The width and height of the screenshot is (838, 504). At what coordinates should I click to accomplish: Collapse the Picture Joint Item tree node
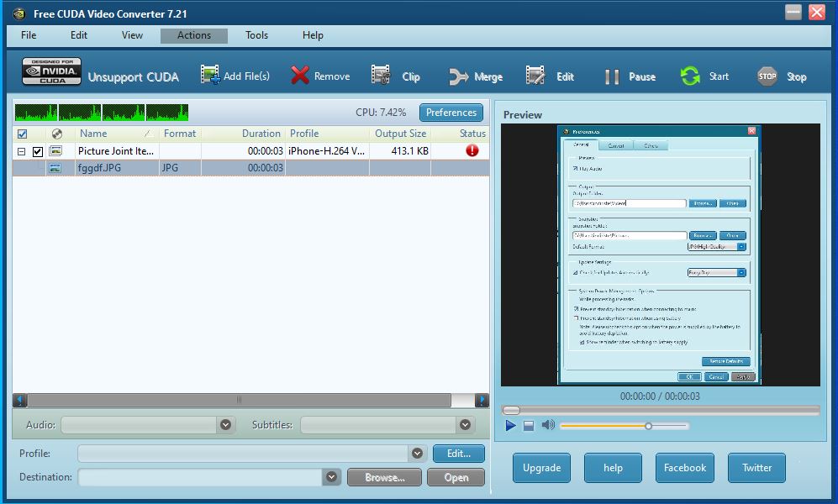(x=21, y=152)
